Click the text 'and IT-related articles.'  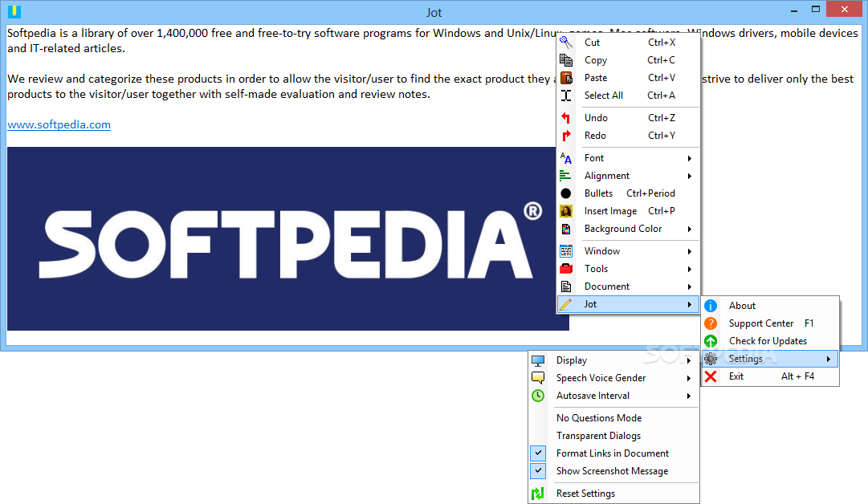pos(66,48)
